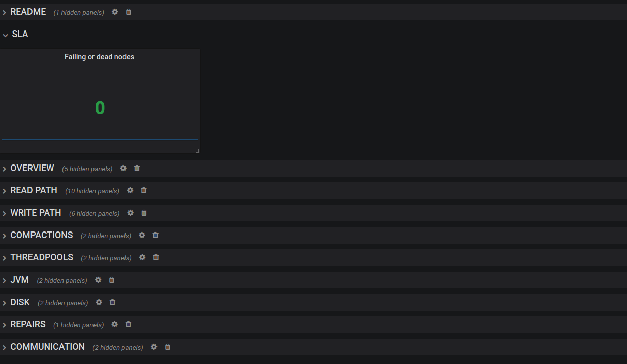
Task: Open COMMUNICATION row settings gear
Action: coord(154,347)
